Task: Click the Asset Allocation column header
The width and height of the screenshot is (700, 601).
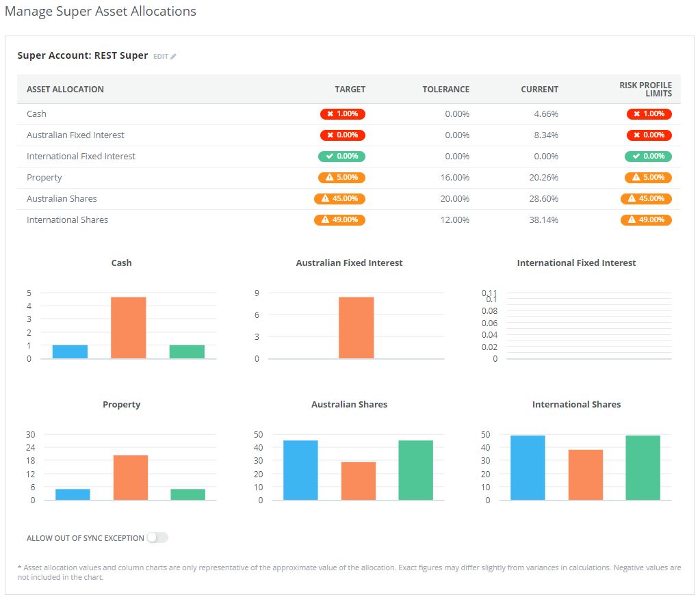Action: click(65, 90)
